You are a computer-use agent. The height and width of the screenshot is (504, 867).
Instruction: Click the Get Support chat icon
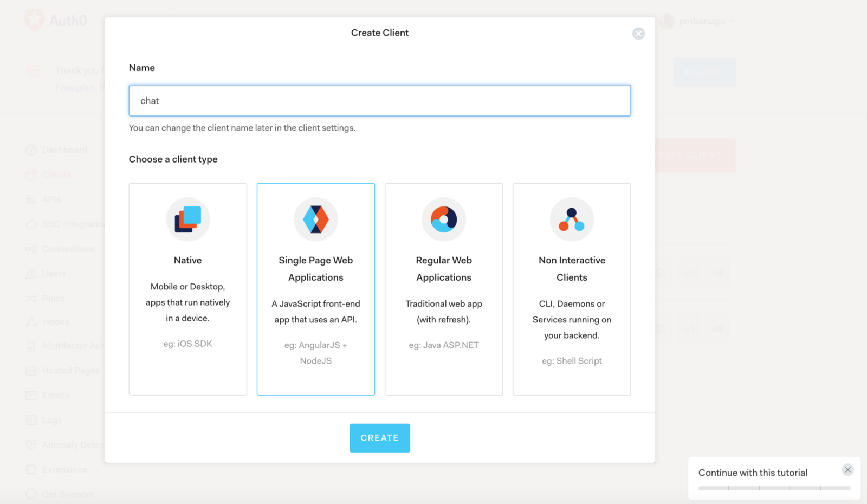click(31, 494)
